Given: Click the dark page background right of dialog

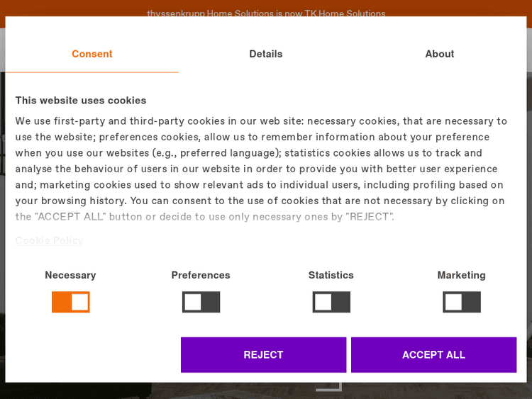Looking at the screenshot, I should [529, 213].
